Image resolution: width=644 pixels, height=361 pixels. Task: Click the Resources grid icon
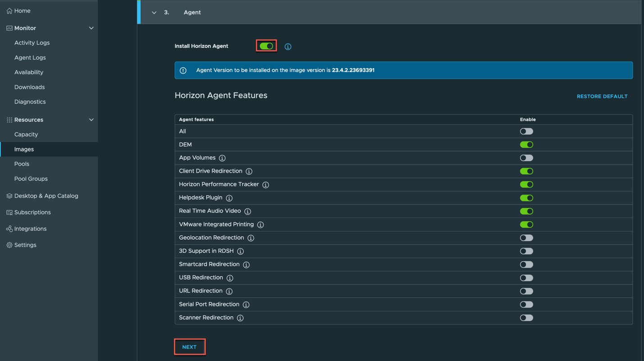(9, 120)
